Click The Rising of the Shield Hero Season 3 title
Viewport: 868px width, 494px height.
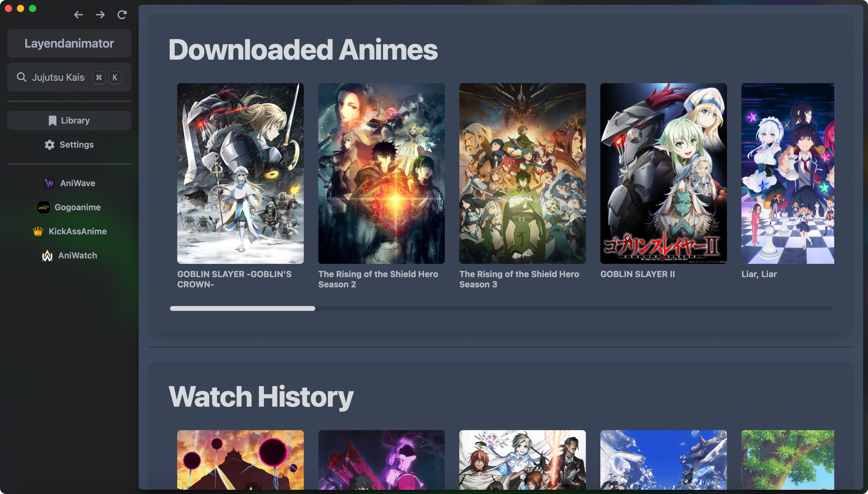tap(519, 279)
